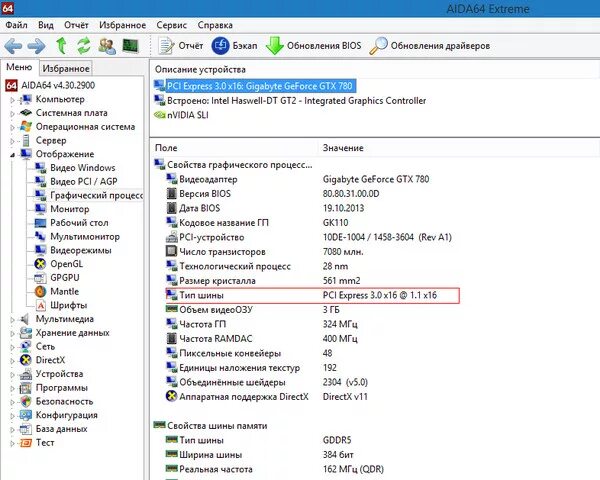Click the refresh icon
The height and width of the screenshot is (480, 600).
coord(84,46)
